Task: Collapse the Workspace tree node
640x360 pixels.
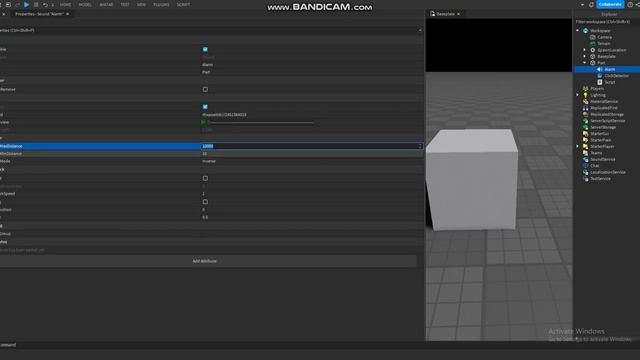Action: coord(578,31)
